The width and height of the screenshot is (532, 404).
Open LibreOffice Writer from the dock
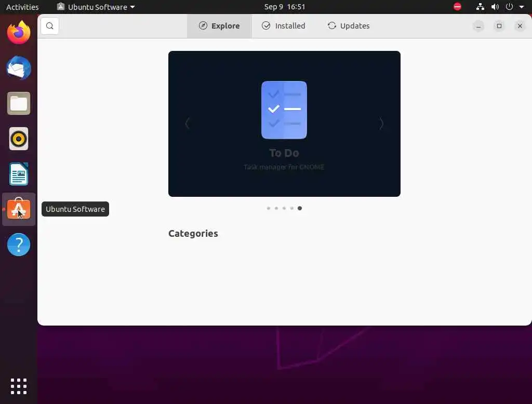(19, 174)
